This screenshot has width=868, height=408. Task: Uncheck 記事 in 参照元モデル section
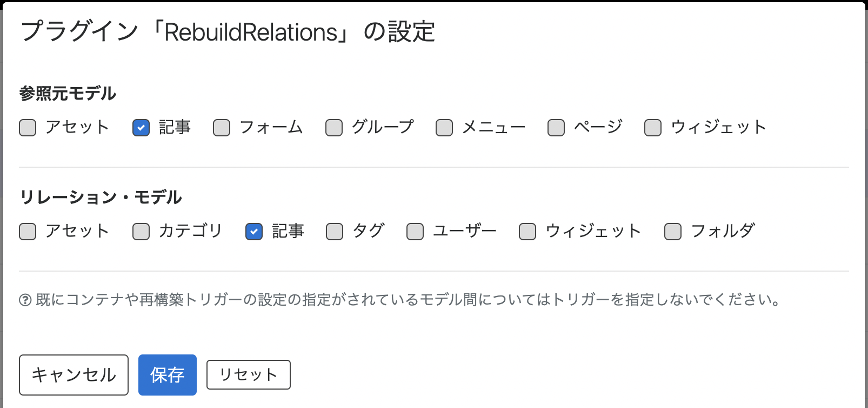[141, 127]
